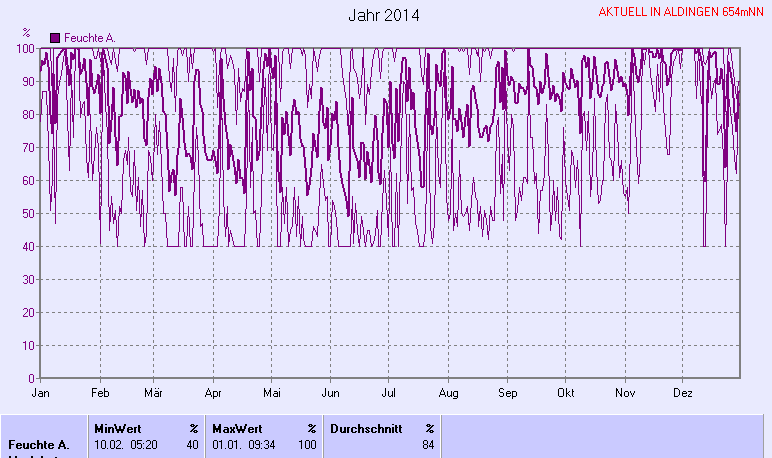Select the Jul label on the x-axis
The image size is (772, 458).
click(x=390, y=393)
